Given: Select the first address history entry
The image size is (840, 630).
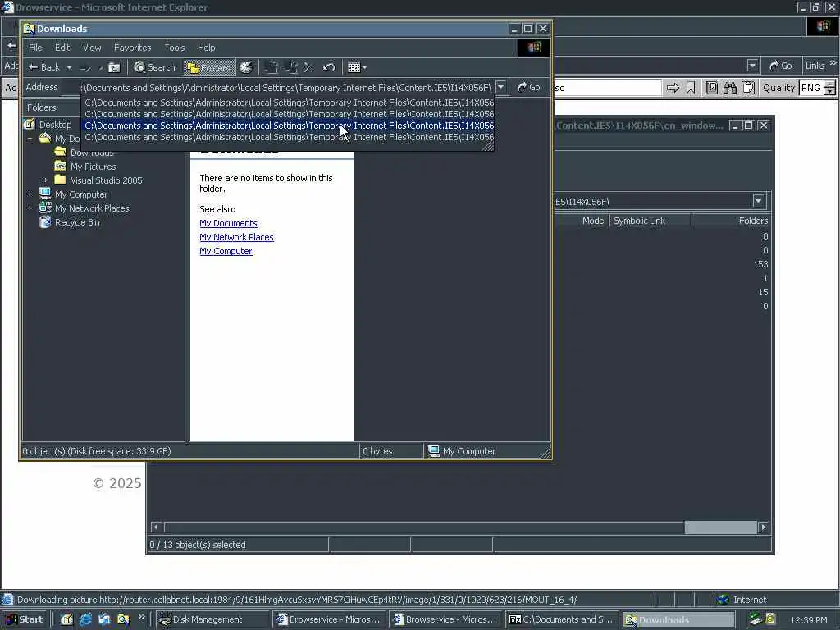Looking at the screenshot, I should click(289, 103).
